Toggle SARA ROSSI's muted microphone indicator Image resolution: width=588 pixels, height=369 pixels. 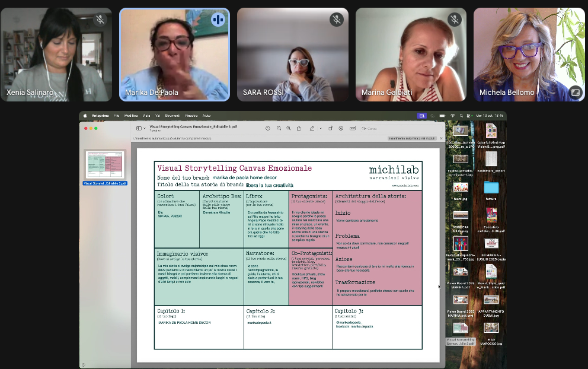point(336,20)
